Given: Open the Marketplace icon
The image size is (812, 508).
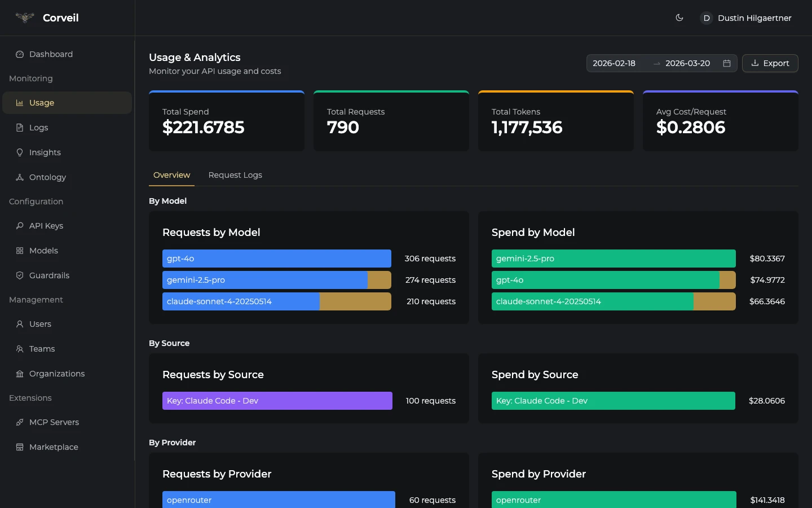Looking at the screenshot, I should [x=20, y=447].
